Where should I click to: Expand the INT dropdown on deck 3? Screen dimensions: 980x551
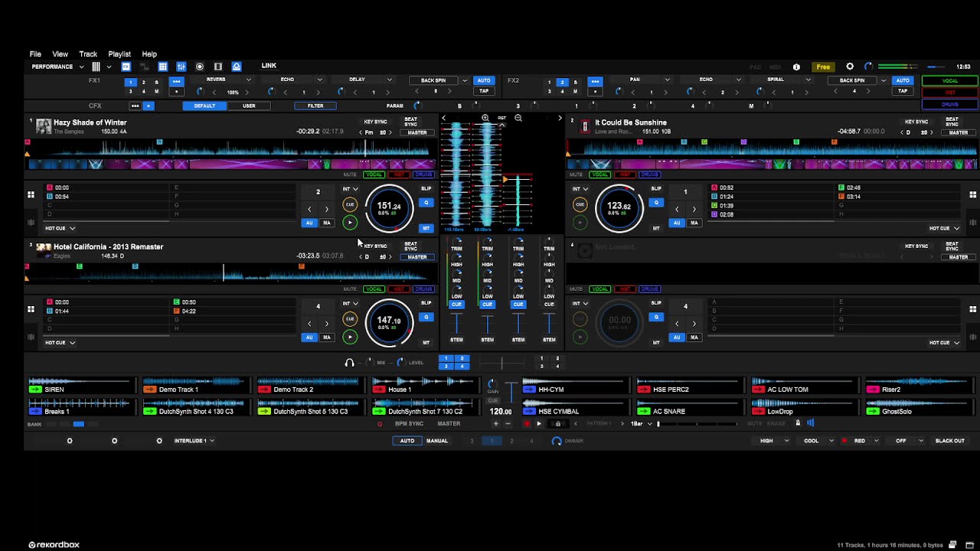350,303
